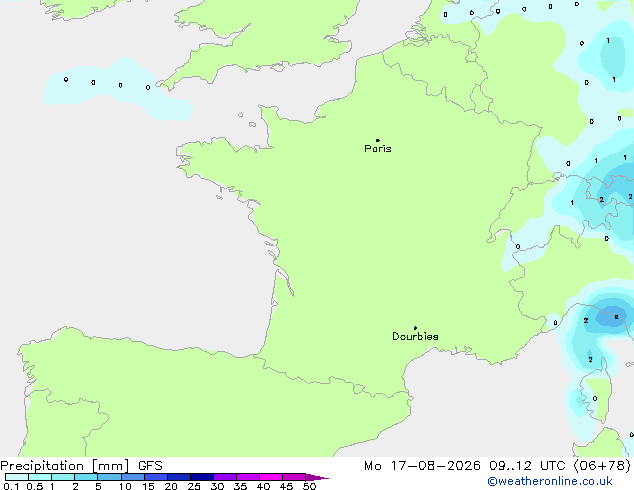634x490 pixels.
Task: Click the '0.1' legend value label
Action: (11, 486)
